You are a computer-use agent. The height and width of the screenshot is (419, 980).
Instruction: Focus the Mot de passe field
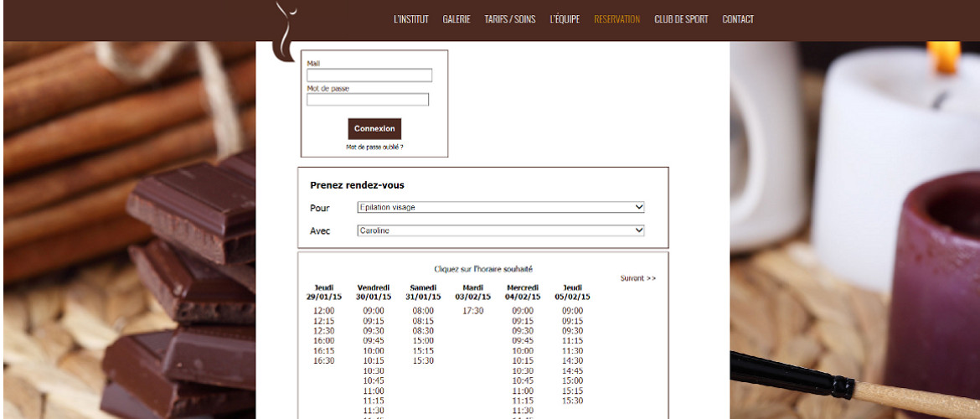pyautogui.click(x=368, y=100)
